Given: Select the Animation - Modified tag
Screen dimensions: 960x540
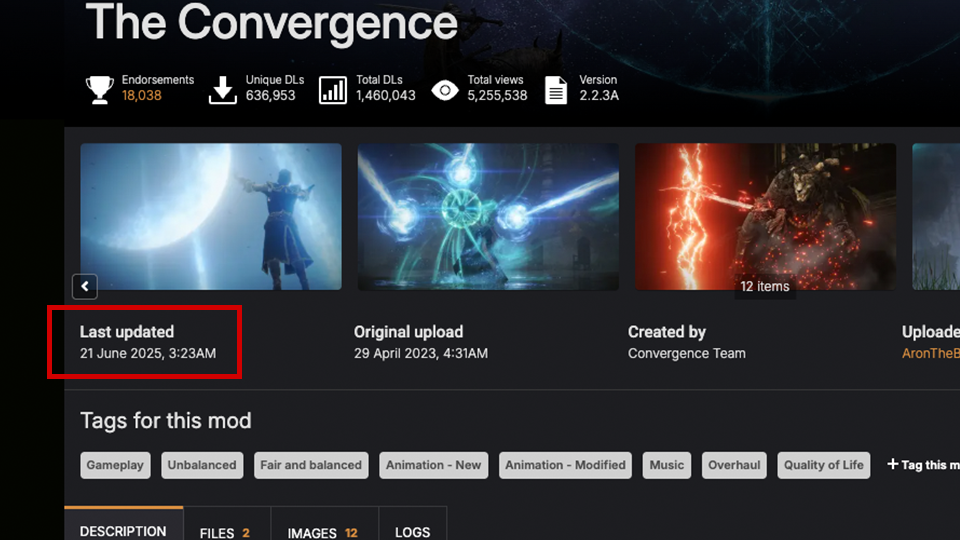Looking at the screenshot, I should 565,465.
